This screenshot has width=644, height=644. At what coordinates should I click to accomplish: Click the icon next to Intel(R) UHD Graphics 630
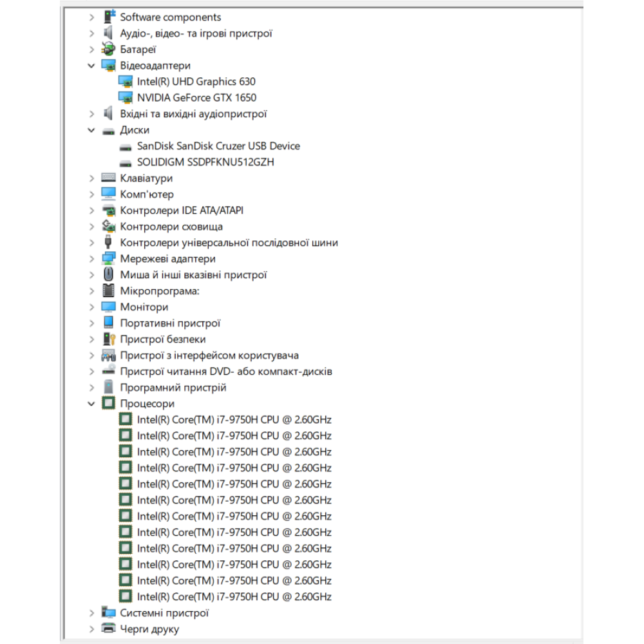(x=126, y=81)
